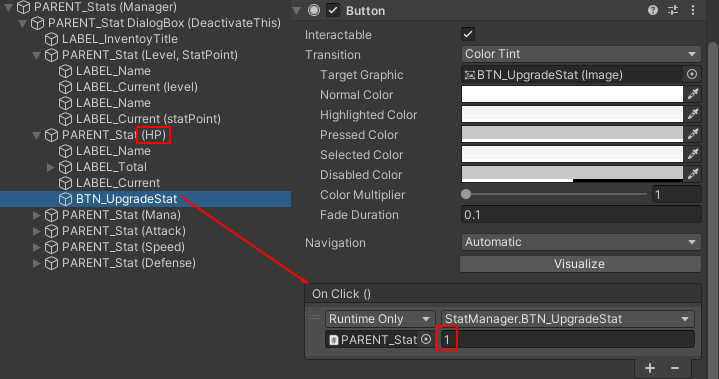
Task: Expand PARENT_Stat (Attack) node
Action: [37, 231]
